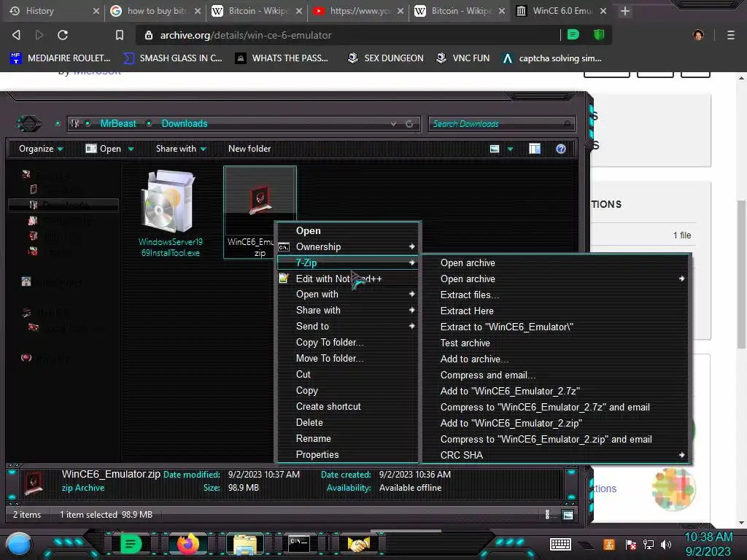Open the browser profile avatar

pos(698,35)
